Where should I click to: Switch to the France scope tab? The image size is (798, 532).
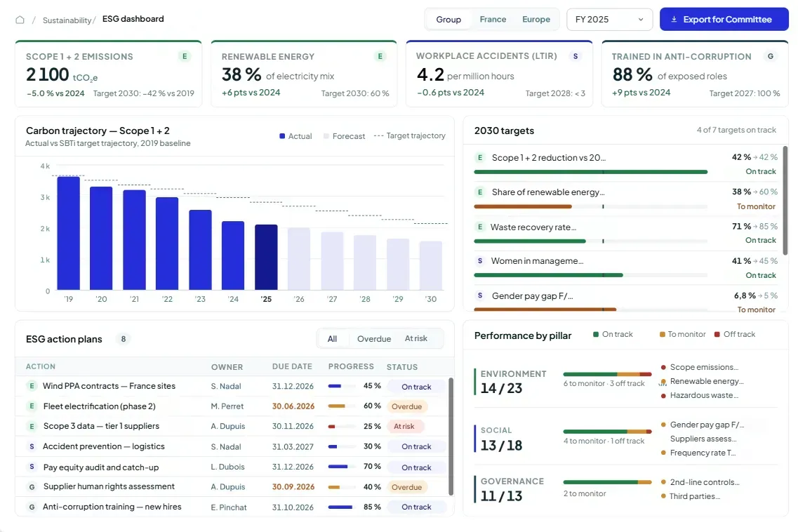pyautogui.click(x=493, y=20)
